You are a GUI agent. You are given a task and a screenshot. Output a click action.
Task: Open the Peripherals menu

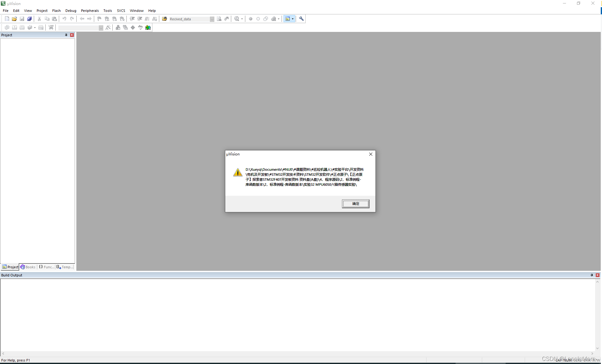90,11
